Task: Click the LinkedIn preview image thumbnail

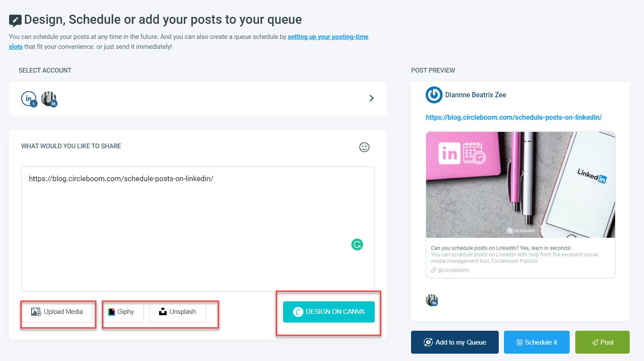Action: tap(520, 185)
